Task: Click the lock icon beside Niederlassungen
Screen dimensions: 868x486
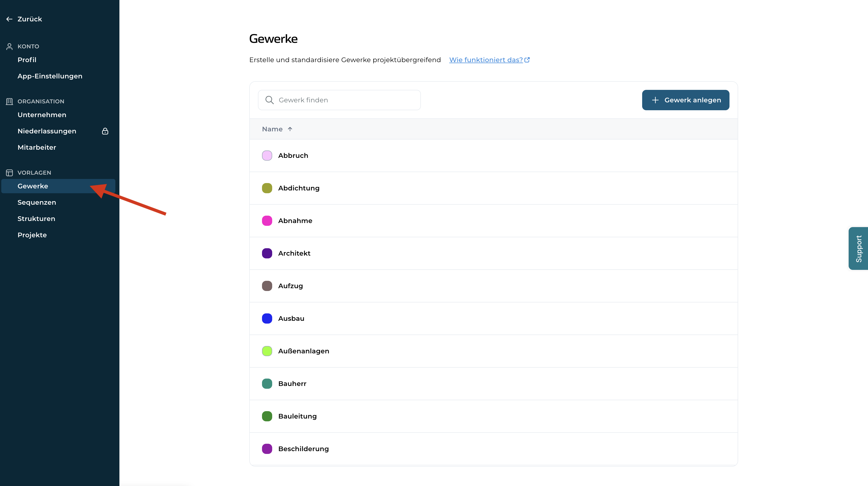Action: pos(105,131)
